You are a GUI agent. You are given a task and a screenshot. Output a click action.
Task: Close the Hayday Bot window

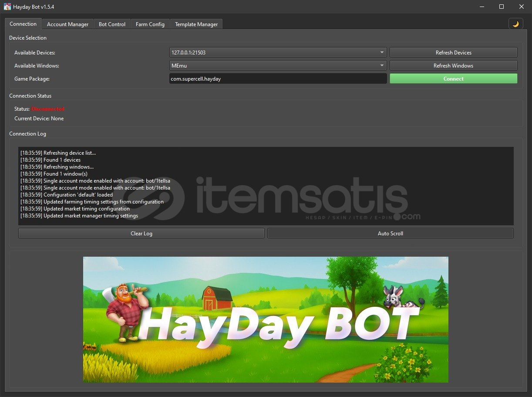[x=521, y=7]
